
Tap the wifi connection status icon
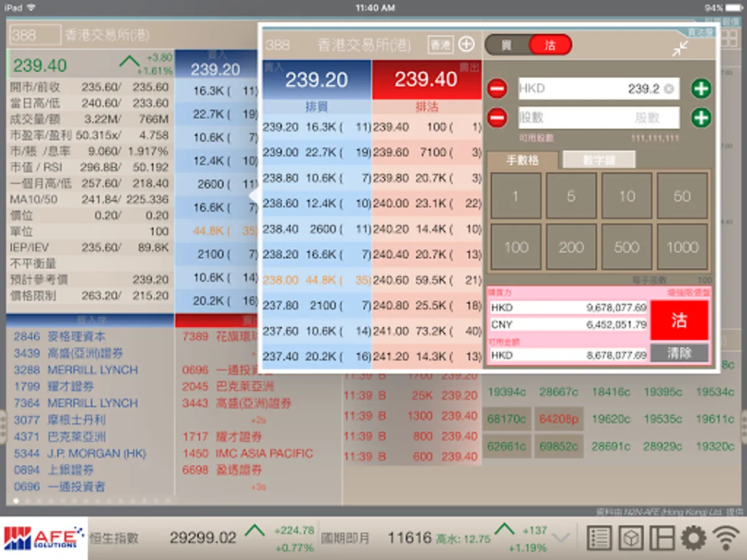726,538
